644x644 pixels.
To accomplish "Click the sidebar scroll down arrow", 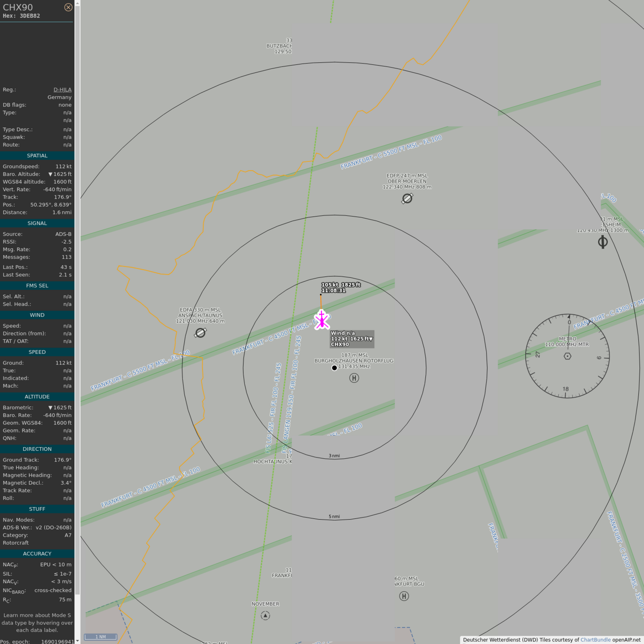I will (x=77, y=641).
